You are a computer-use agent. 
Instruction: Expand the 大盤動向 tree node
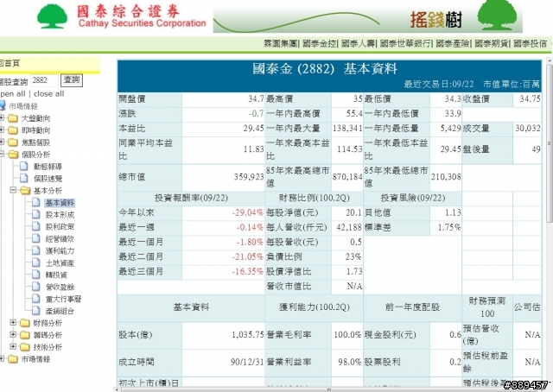click(x=2, y=118)
